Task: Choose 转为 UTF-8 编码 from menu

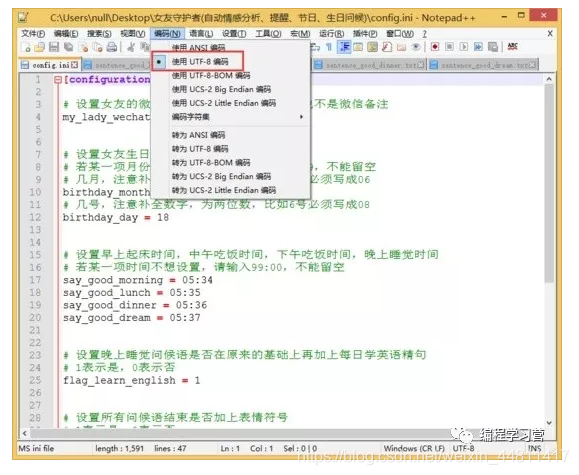Action: tap(231, 148)
